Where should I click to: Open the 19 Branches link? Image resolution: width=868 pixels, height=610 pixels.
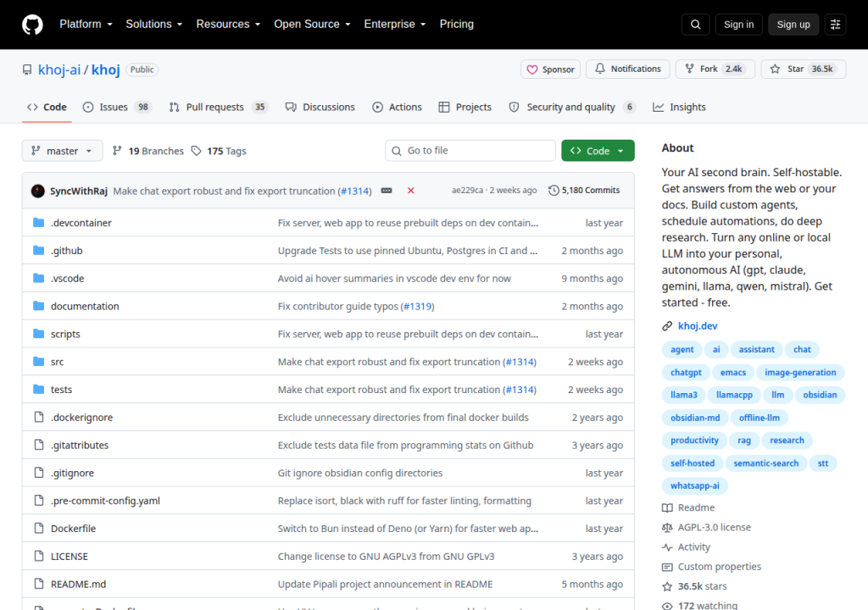coord(147,151)
